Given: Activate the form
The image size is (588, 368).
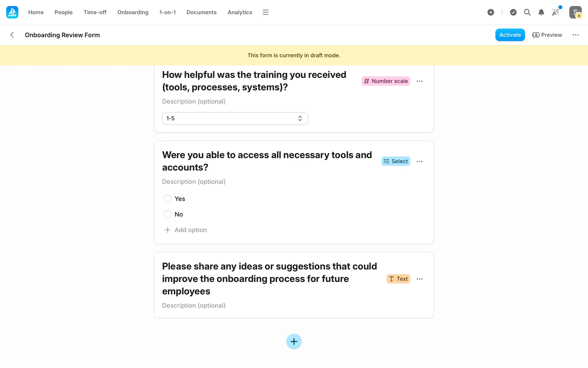Looking at the screenshot, I should (510, 35).
